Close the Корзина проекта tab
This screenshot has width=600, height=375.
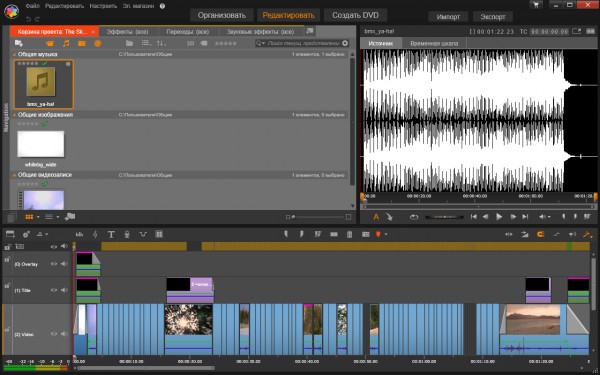(93, 32)
